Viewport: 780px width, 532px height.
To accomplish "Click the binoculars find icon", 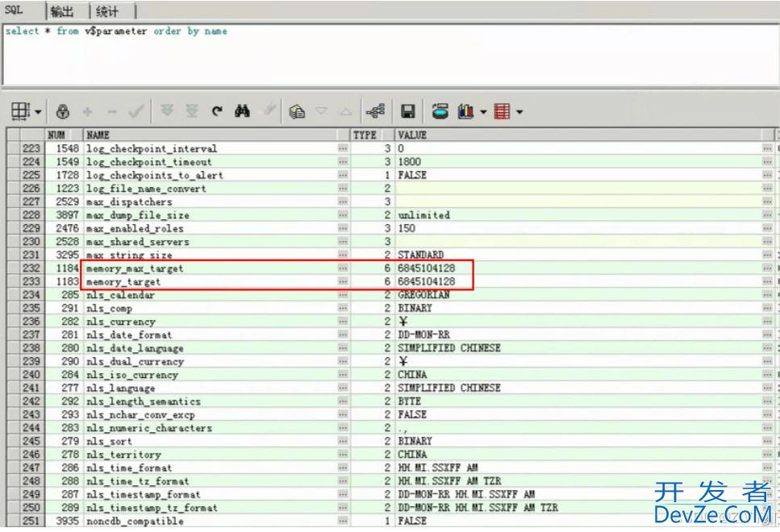I will pyautogui.click(x=242, y=111).
